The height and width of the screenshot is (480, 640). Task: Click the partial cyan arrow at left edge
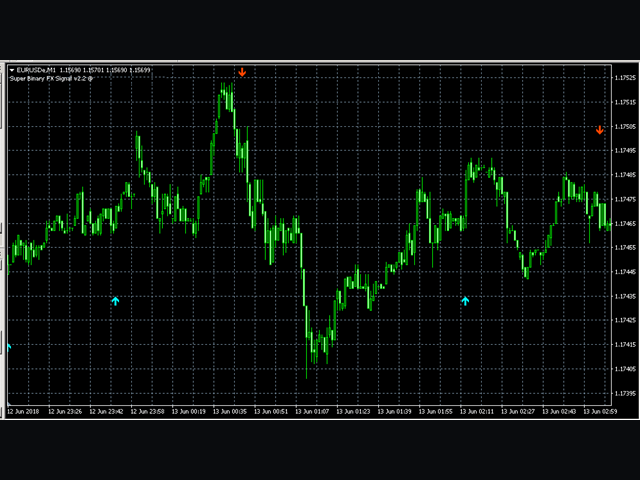point(9,347)
